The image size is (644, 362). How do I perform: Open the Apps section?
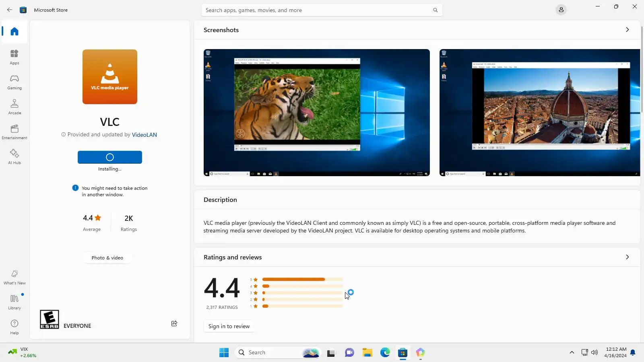(x=14, y=57)
